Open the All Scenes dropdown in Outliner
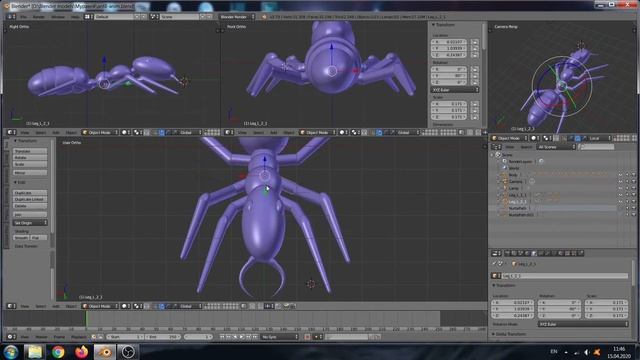Viewport: 640px width, 360px height. (556, 147)
